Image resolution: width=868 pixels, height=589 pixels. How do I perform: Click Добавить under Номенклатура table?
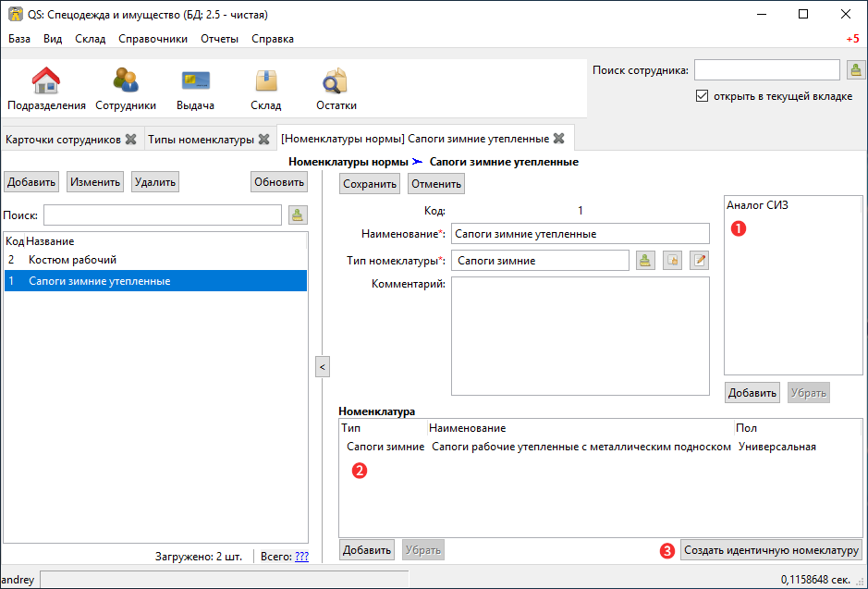[366, 549]
